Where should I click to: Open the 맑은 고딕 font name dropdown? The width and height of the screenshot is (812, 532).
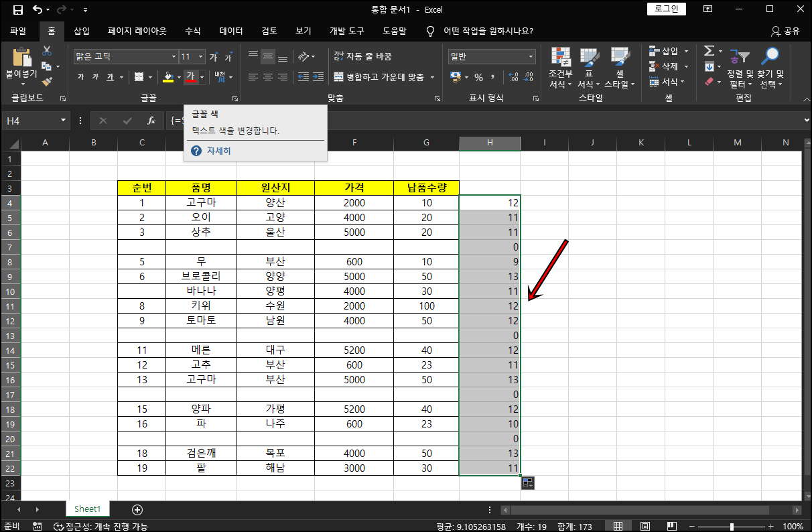point(174,57)
